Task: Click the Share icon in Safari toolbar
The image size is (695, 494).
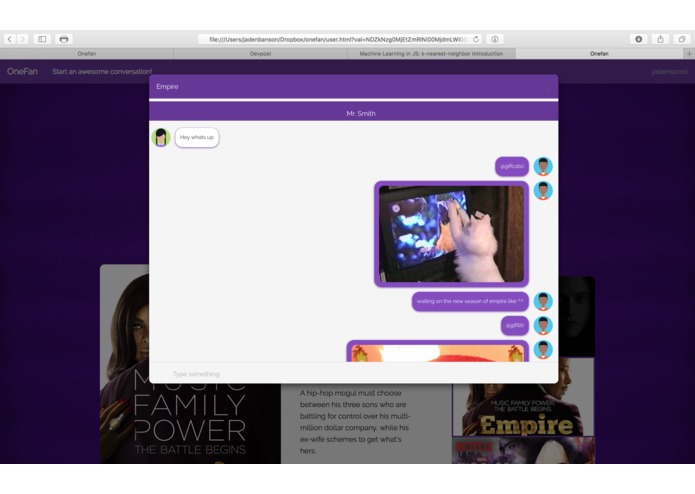Action: coord(660,39)
